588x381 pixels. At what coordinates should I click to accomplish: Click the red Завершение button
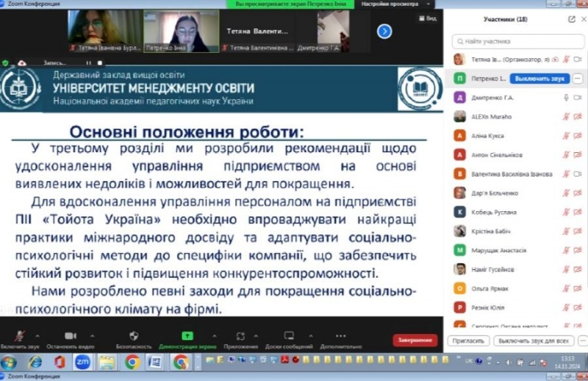click(x=415, y=340)
